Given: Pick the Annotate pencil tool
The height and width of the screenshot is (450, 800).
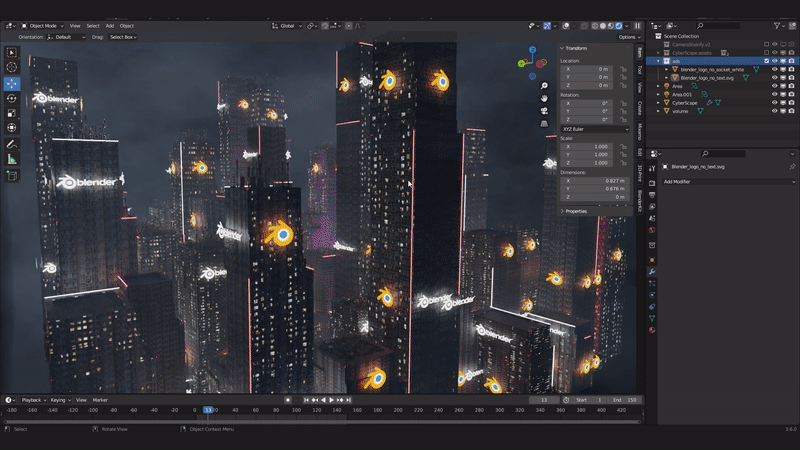Looking at the screenshot, I should [x=12, y=144].
